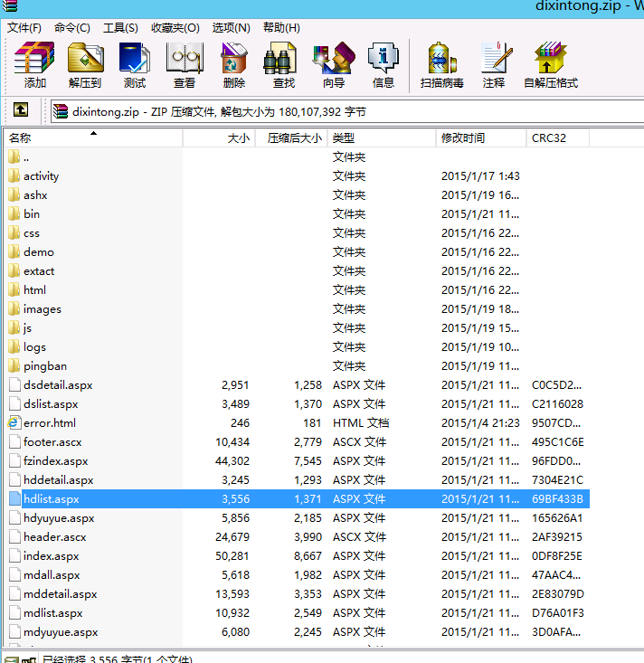Select the images folder icon

pos(14,308)
